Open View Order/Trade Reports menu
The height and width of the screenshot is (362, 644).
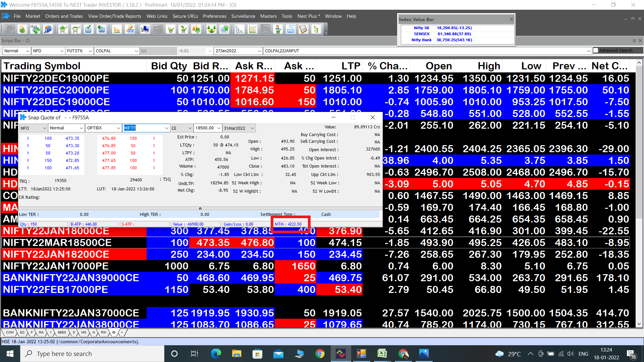click(115, 16)
